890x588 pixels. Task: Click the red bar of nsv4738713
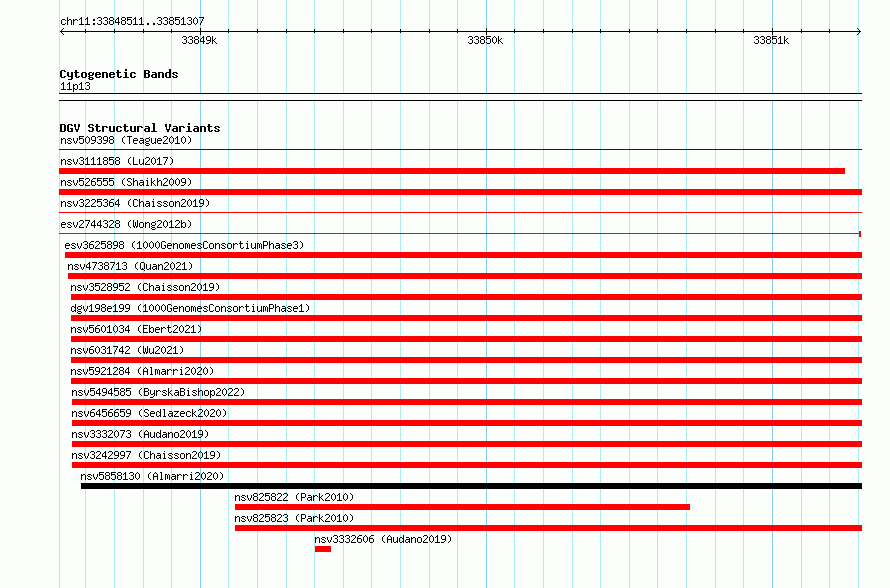point(465,276)
